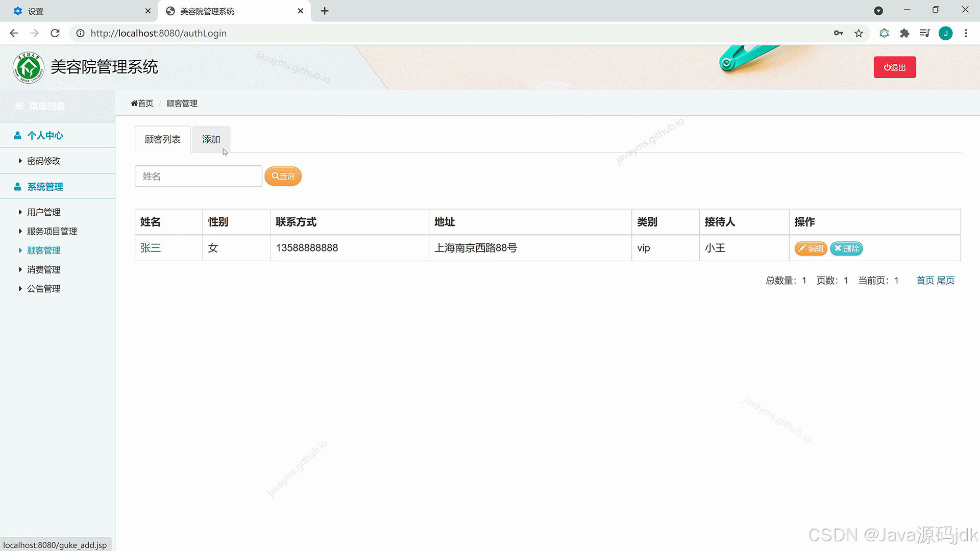Image resolution: width=980 pixels, height=551 pixels.
Task: Click the 顾客管理 breadcrumb
Action: point(182,103)
